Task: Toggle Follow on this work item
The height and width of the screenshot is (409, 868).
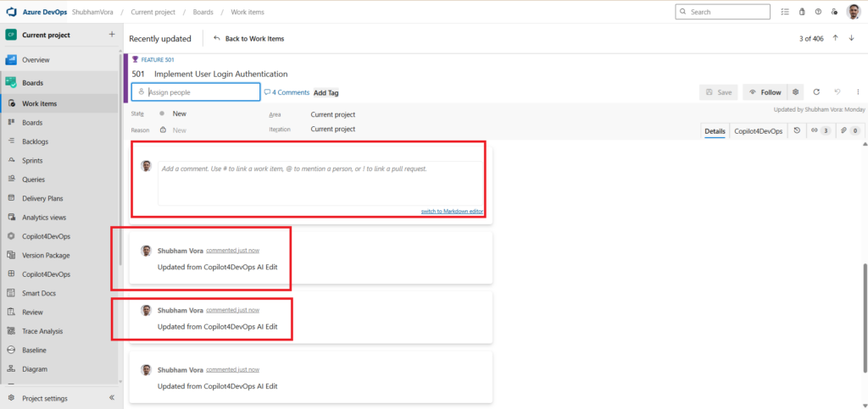Action: (765, 92)
